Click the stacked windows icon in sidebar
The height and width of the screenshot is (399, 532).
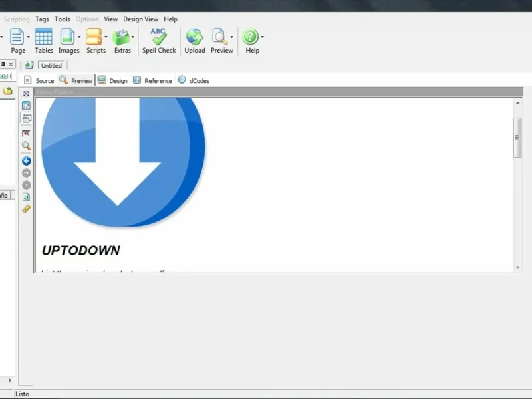pos(26,118)
